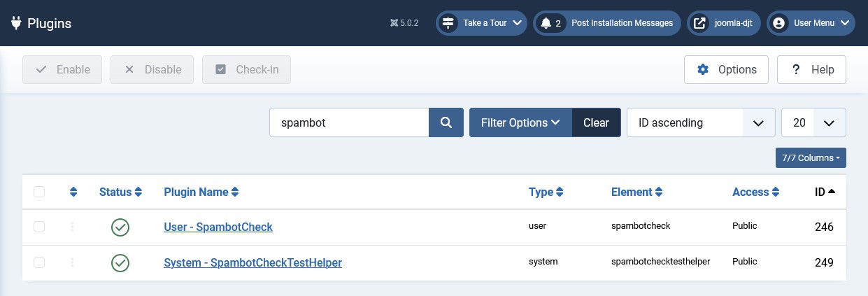The height and width of the screenshot is (296, 868).
Task: Sort table by Access column
Action: pyautogui.click(x=756, y=192)
